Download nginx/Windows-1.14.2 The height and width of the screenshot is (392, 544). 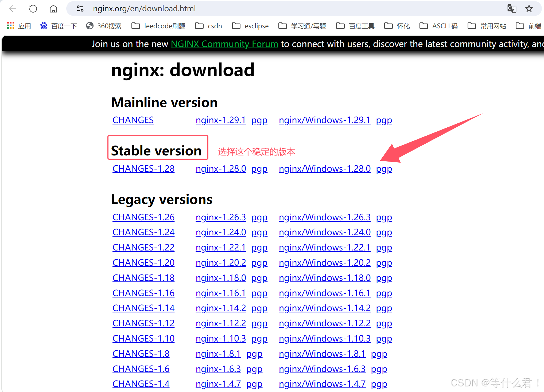(325, 308)
